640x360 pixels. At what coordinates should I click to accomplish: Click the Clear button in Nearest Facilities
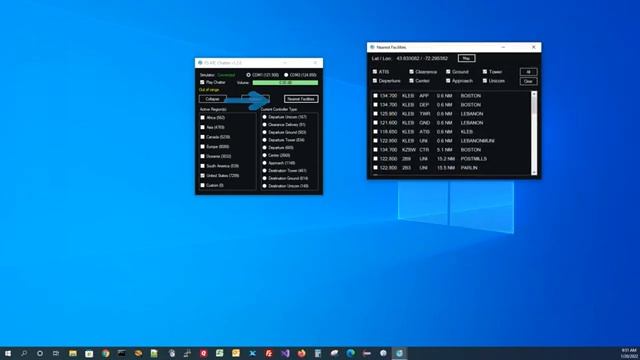(x=529, y=81)
